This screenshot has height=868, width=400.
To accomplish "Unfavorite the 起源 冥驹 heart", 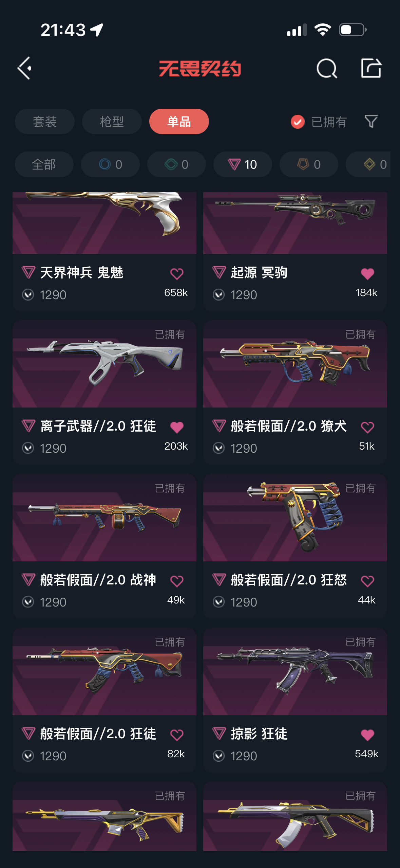I will tap(367, 274).
